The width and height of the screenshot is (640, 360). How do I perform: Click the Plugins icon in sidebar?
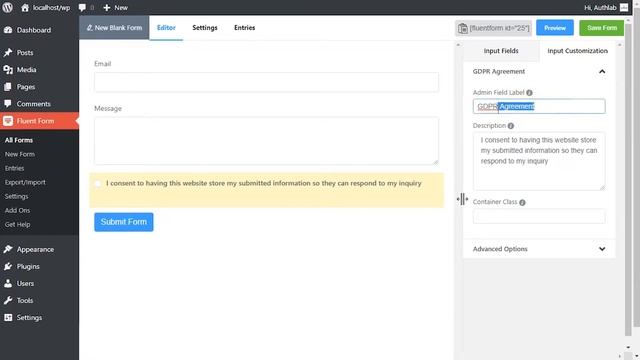tap(8, 266)
